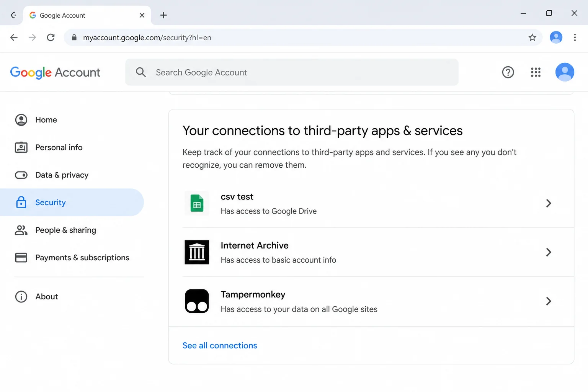
Task: Open the help question mark icon
Action: point(508,72)
